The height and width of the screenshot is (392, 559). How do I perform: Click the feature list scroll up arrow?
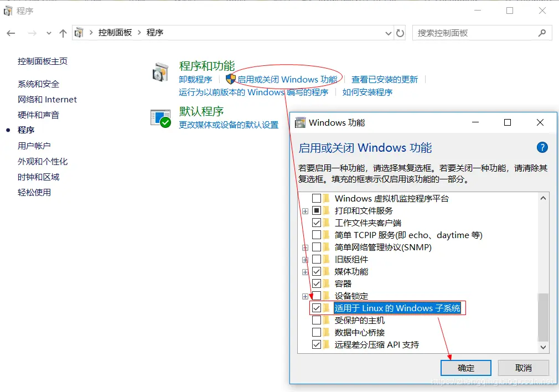(543, 198)
